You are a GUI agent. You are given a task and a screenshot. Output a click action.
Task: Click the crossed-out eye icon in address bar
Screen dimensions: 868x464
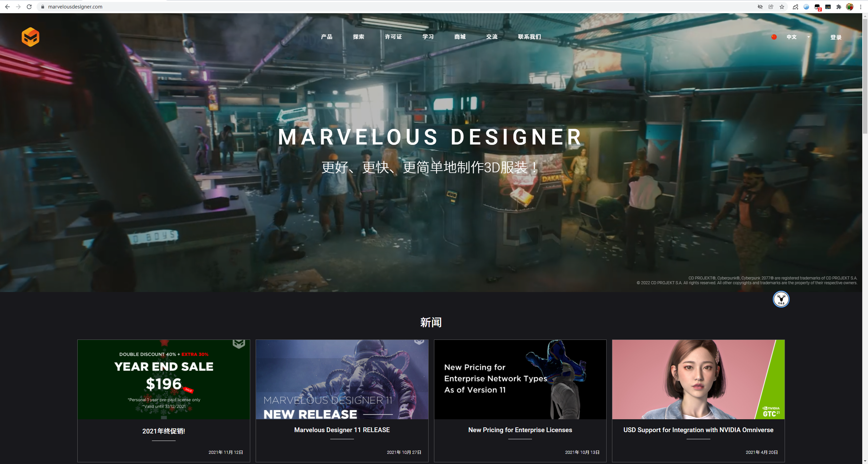point(760,7)
